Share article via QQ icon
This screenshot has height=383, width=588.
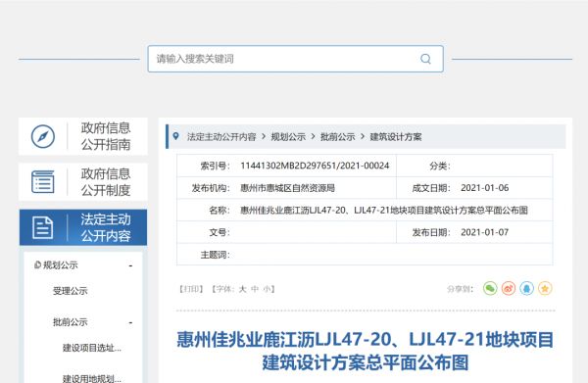click(527, 289)
